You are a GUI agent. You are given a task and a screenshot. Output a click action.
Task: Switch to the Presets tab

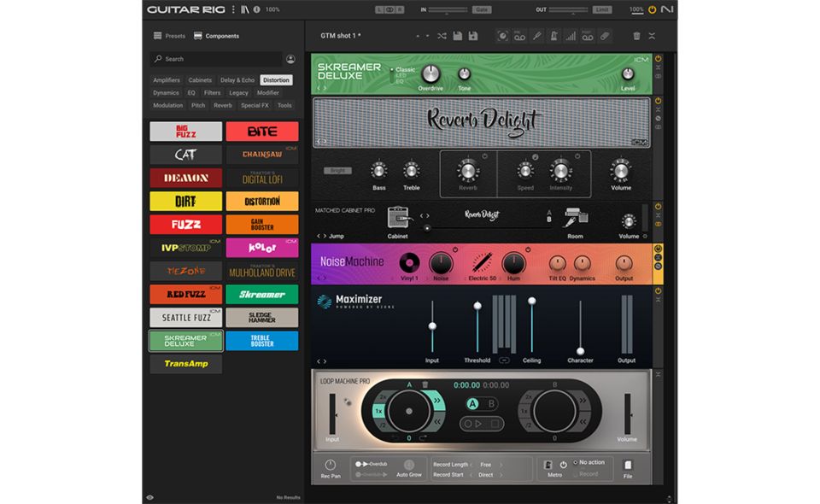click(x=169, y=36)
